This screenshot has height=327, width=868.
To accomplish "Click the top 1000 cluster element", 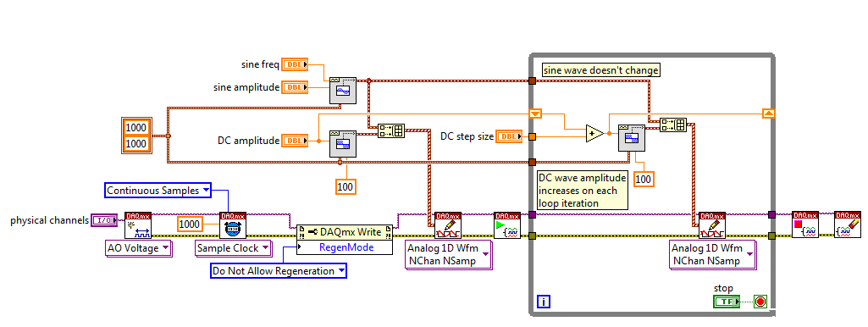I will (x=135, y=128).
